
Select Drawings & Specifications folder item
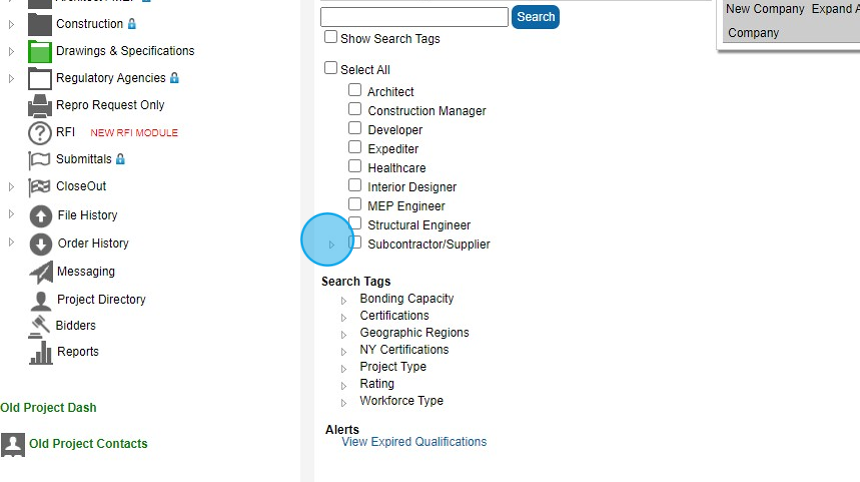(125, 51)
